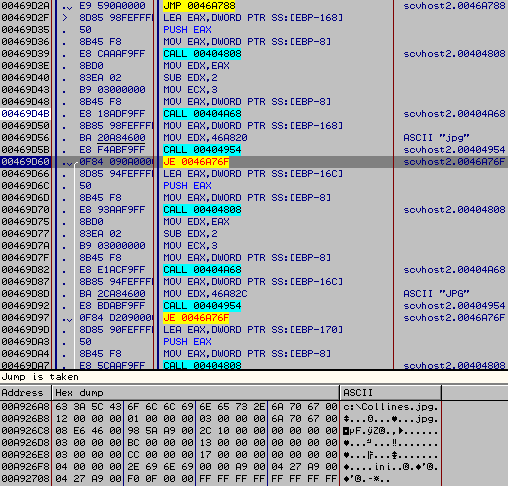The image size is (508, 486).
Task: Select LEA EAX,[EBP-170] instruction
Action: tap(253, 330)
